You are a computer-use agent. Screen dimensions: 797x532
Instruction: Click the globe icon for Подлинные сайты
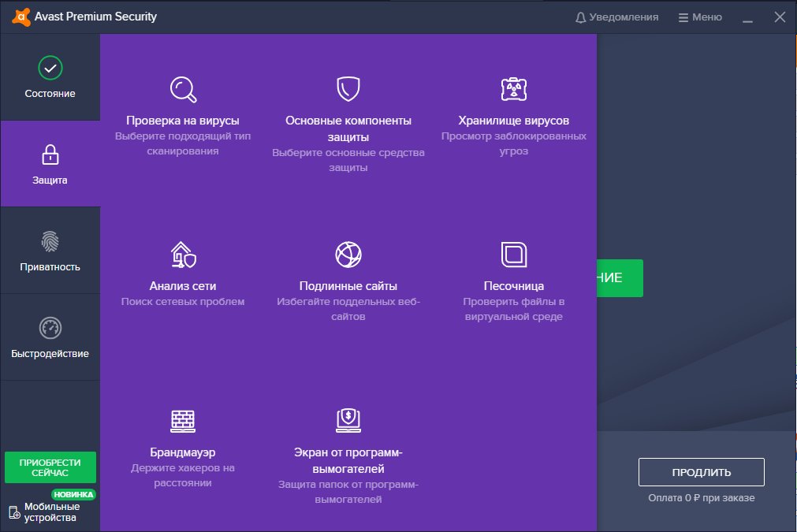pyautogui.click(x=348, y=255)
